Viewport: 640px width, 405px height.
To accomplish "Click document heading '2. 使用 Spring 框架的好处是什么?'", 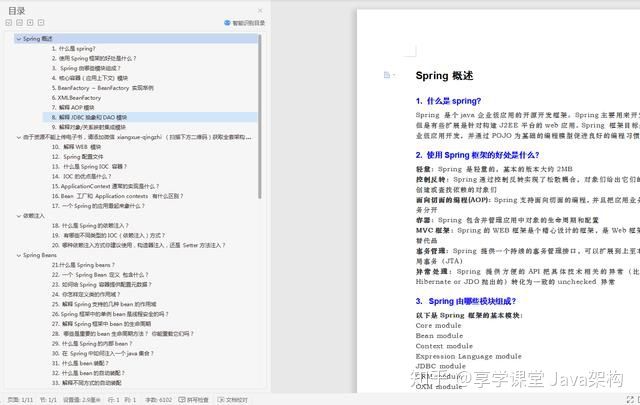I will 478,155.
